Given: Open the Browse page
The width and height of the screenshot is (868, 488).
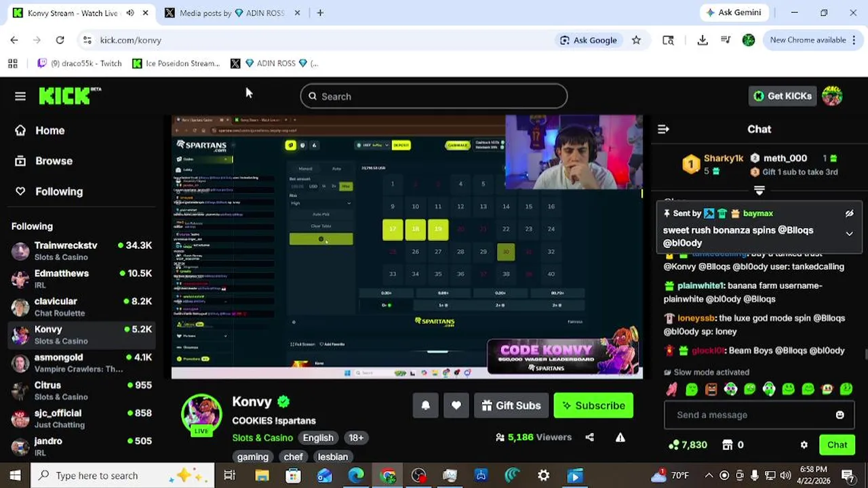Looking at the screenshot, I should pos(44,161).
